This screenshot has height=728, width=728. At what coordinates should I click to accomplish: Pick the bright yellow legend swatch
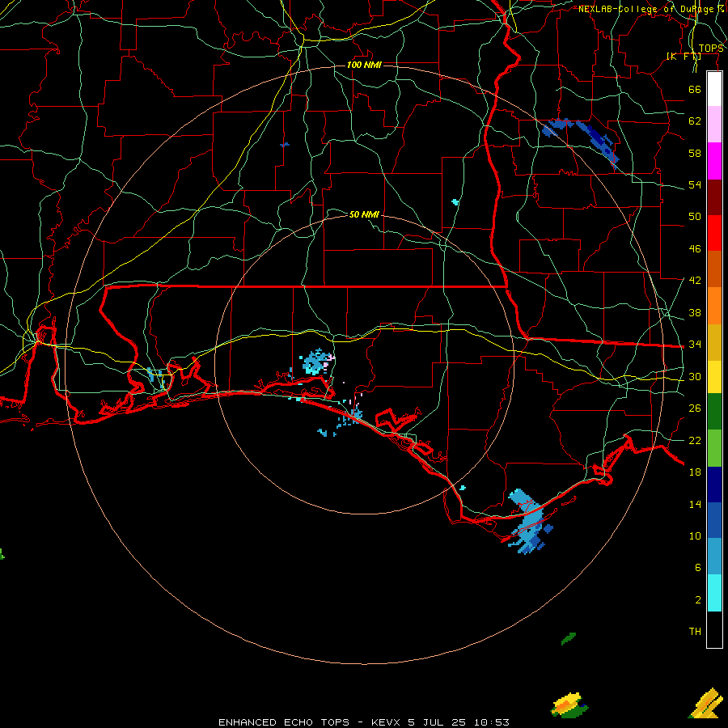(714, 376)
